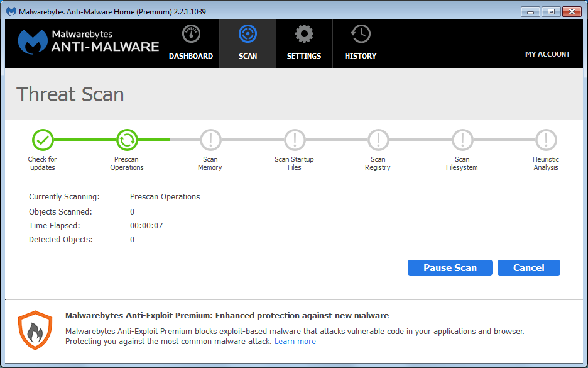Close the Malwarebytes window
Screen dimensions: 588x368
pyautogui.click(x=572, y=12)
